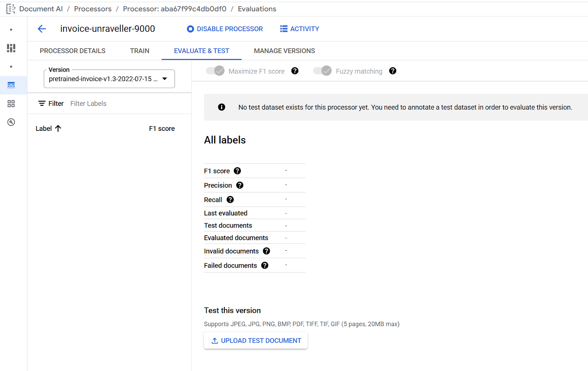Click the 'Test documents' row label
588x371 pixels.
[x=228, y=225]
